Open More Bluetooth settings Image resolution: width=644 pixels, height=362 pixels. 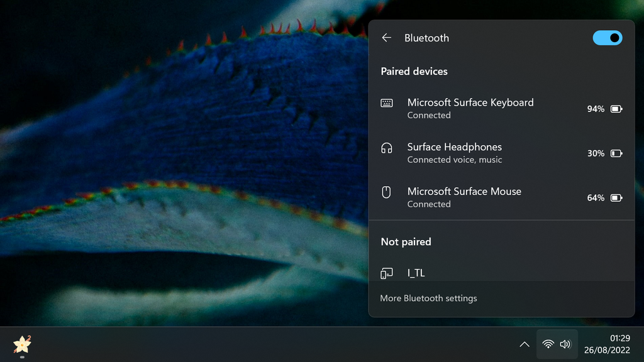pos(428,298)
